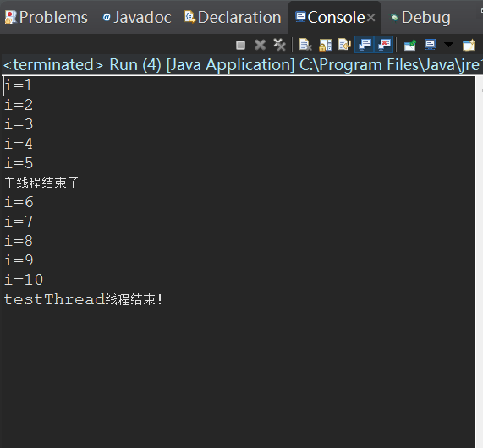Close the Console tab
Screen dimensions: 483x448
pyautogui.click(x=370, y=18)
